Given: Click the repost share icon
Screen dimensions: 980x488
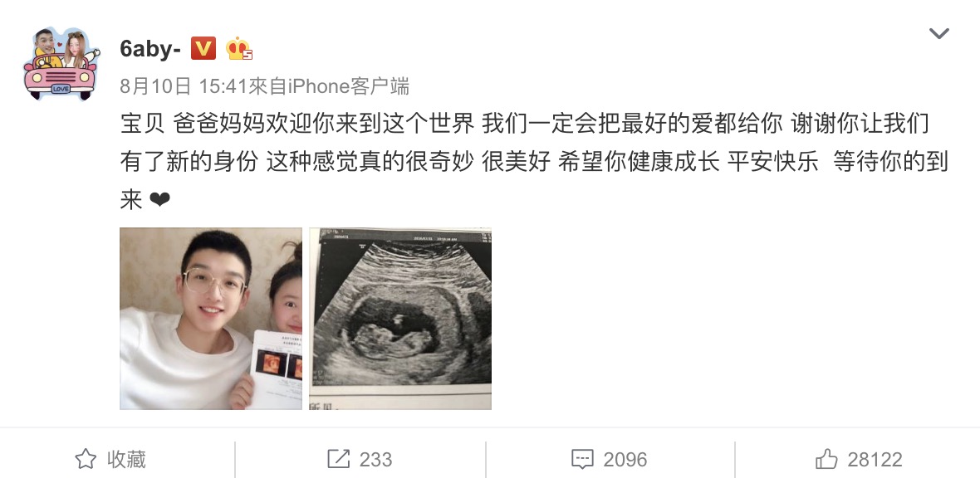Looking at the screenshot, I should 339,460.
